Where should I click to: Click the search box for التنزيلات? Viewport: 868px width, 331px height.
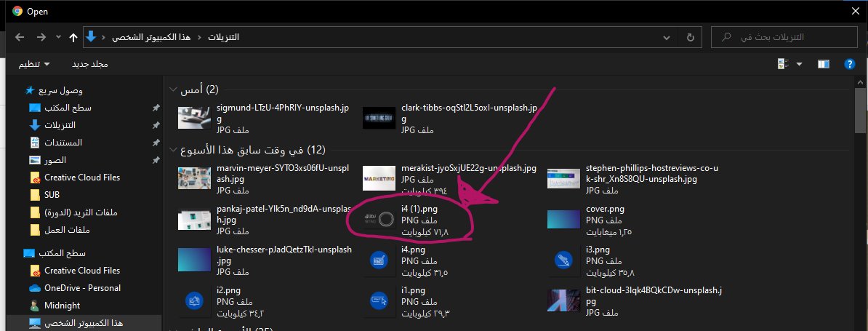pyautogui.click(x=784, y=37)
